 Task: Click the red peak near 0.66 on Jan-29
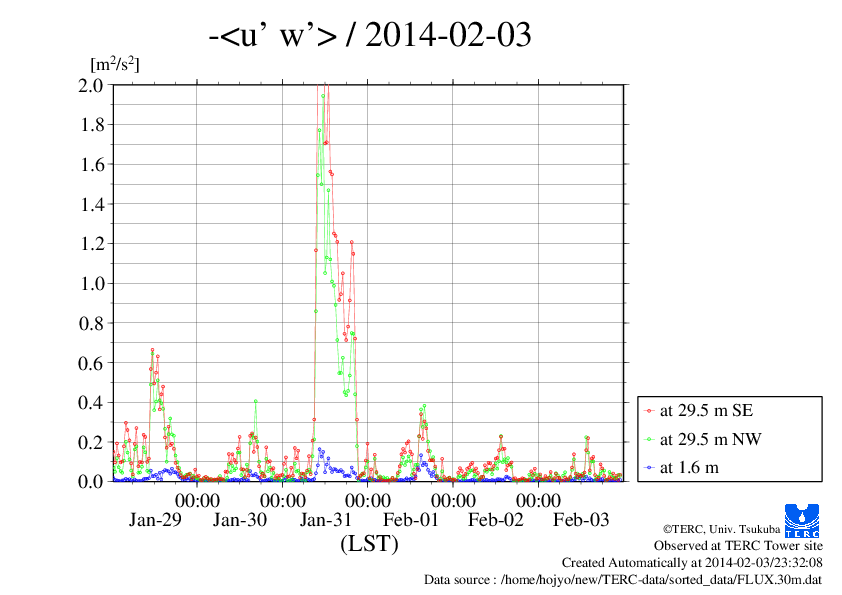click(x=153, y=350)
